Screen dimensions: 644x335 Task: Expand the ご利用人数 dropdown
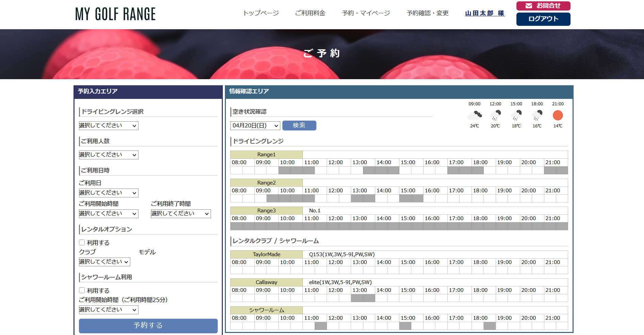(x=109, y=155)
